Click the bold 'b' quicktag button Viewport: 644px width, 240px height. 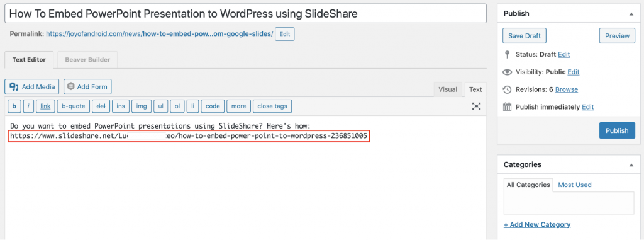point(14,106)
